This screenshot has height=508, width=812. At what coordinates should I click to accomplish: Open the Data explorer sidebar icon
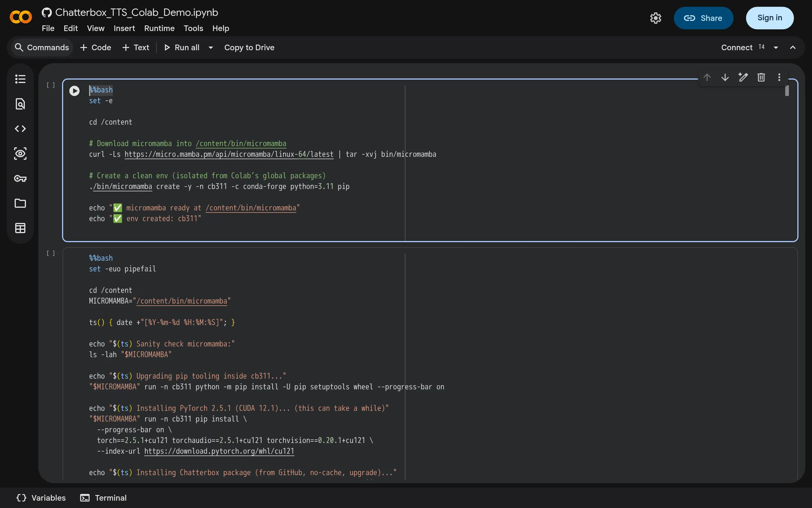20,154
